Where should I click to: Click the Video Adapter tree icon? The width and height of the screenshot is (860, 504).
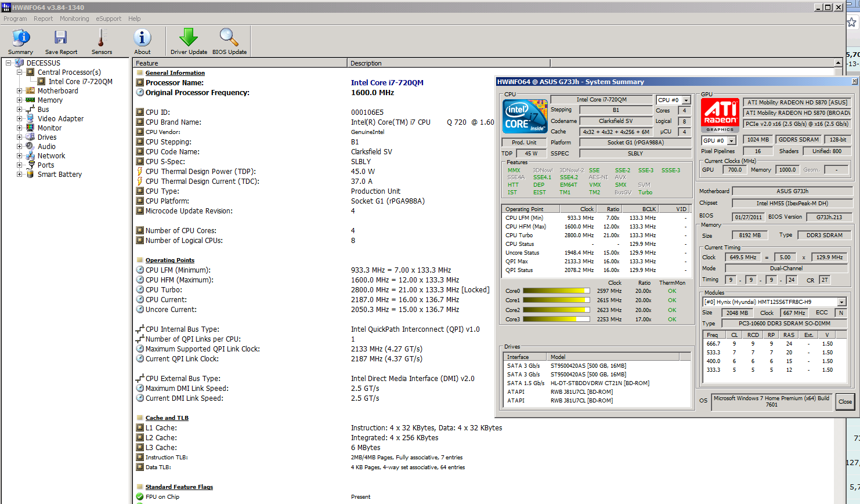click(30, 119)
